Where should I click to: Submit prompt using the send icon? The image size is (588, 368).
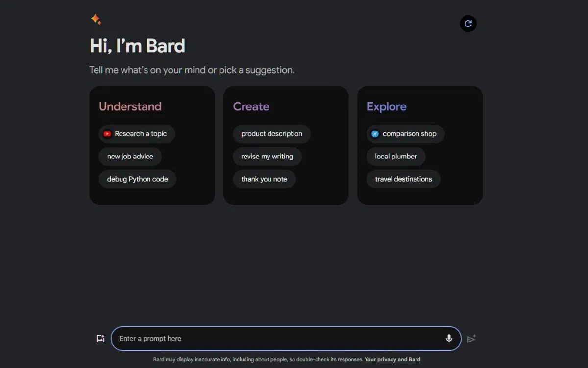pyautogui.click(x=471, y=339)
